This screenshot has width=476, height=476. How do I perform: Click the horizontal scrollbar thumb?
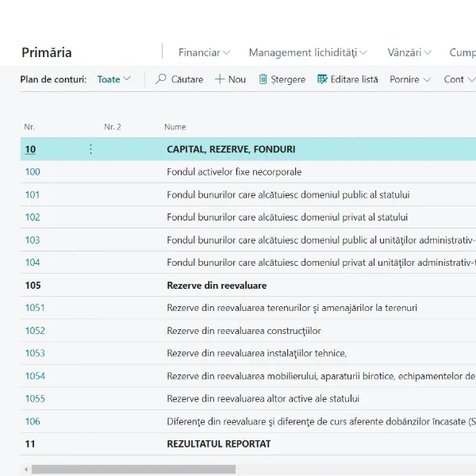coord(133,469)
